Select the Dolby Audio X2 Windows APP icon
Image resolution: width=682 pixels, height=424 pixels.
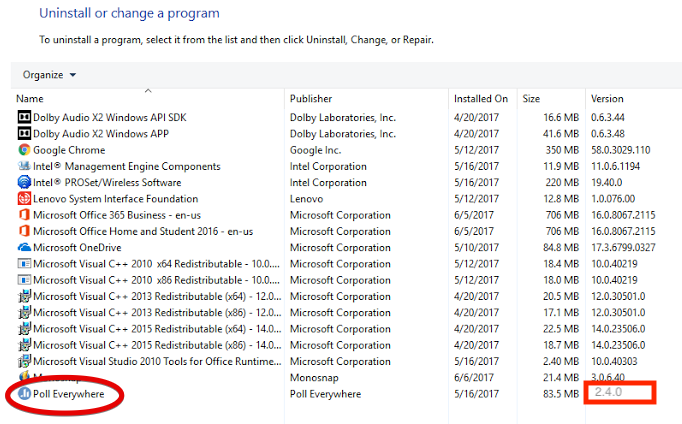[x=24, y=133]
